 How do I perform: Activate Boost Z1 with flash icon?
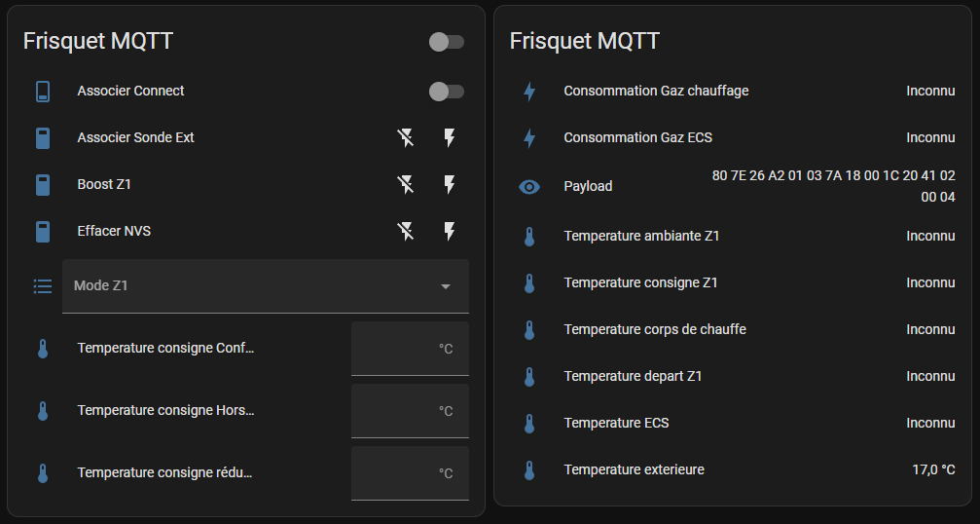pyautogui.click(x=450, y=185)
